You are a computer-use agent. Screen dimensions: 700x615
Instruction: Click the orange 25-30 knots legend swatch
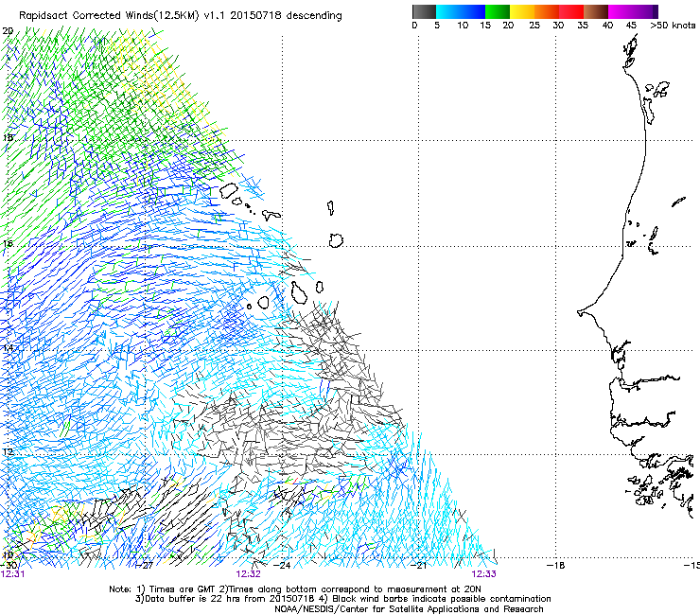547,11
